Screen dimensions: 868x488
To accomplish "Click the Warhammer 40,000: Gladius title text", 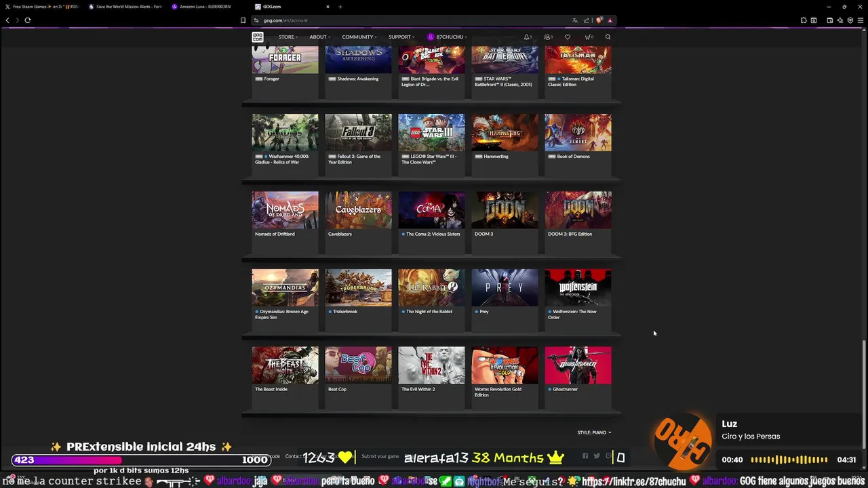I will click(283, 159).
